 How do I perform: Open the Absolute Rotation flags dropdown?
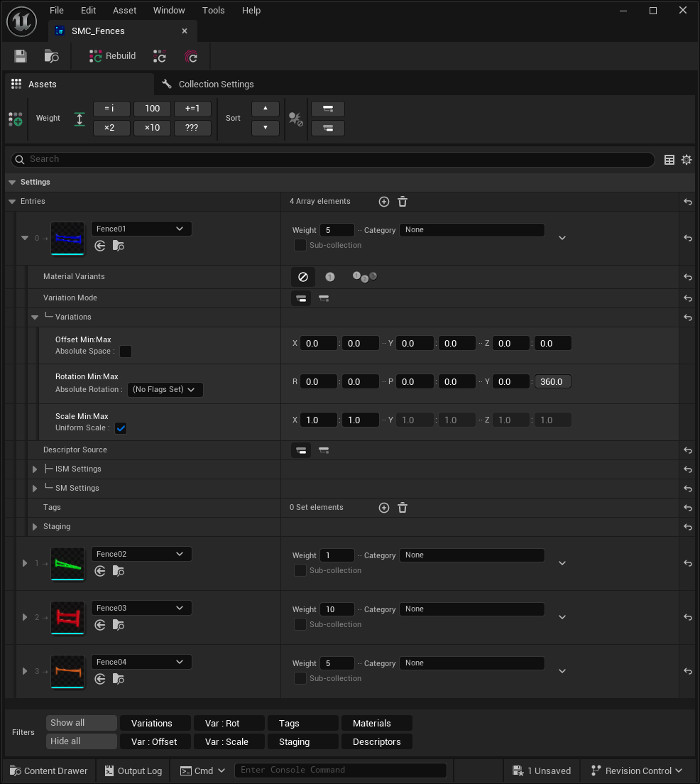tap(165, 389)
